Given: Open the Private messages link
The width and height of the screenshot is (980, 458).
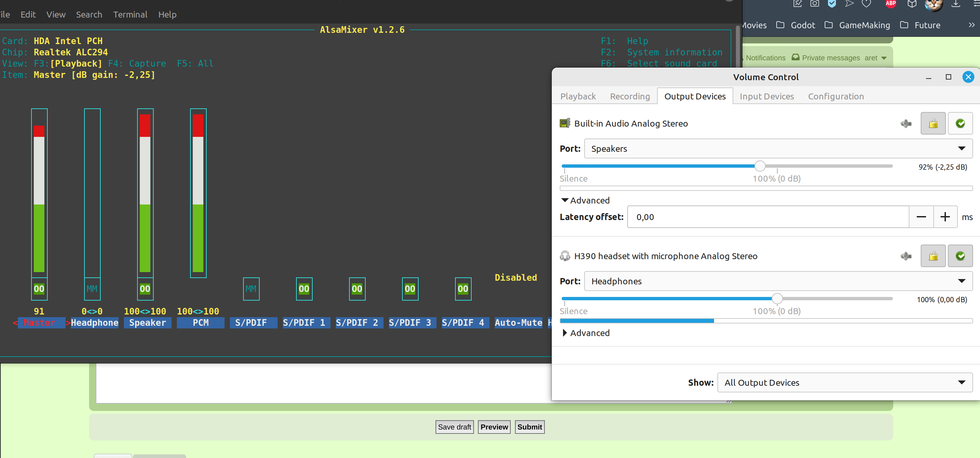Looking at the screenshot, I should [831, 58].
